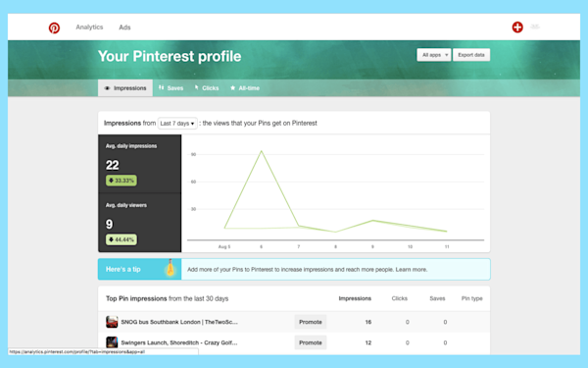Viewport: 588px width, 368px height.
Task: Click the Aug 5 axis label
Action: 224,246
